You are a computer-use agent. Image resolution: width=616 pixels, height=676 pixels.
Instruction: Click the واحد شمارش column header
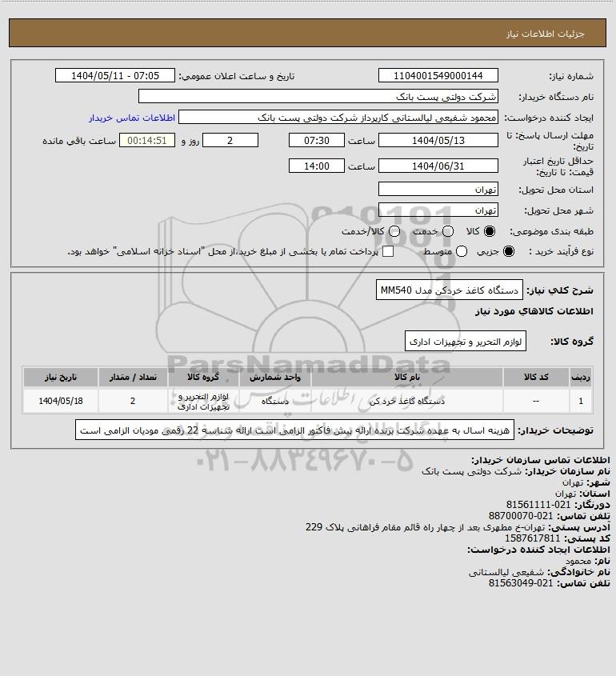(x=275, y=377)
